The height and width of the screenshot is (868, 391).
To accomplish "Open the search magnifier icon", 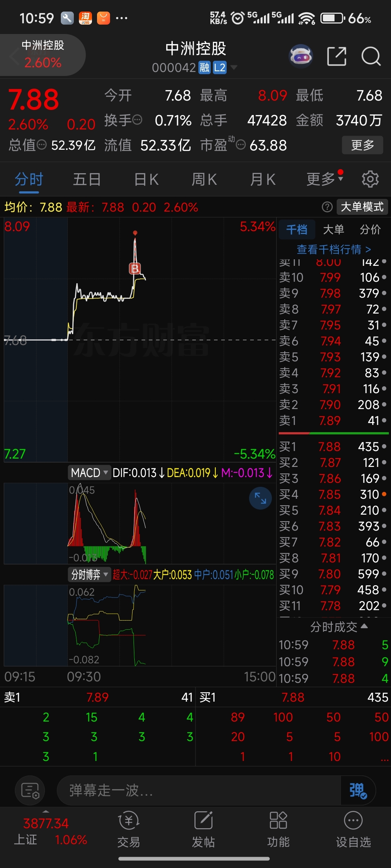I will [371, 56].
